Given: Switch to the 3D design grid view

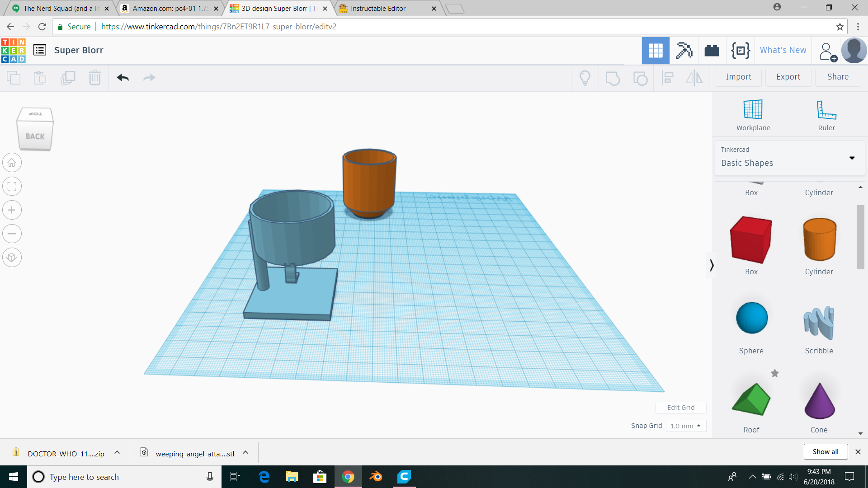Looking at the screenshot, I should pos(656,50).
